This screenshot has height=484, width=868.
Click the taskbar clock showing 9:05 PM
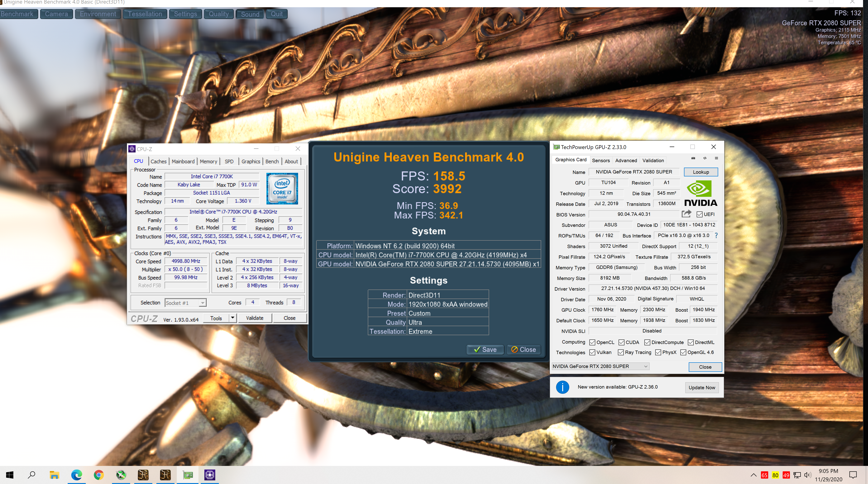tap(828, 475)
